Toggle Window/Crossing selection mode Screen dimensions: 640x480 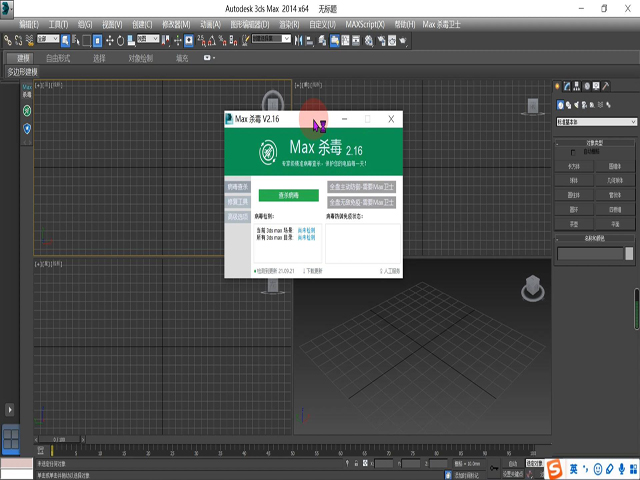[97, 40]
